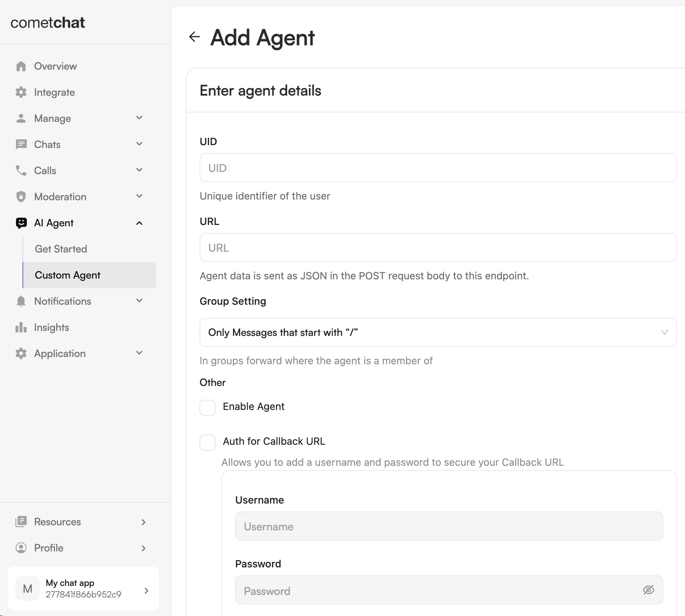Open the Manage sidebar item
The width and height of the screenshot is (685, 616).
53,118
